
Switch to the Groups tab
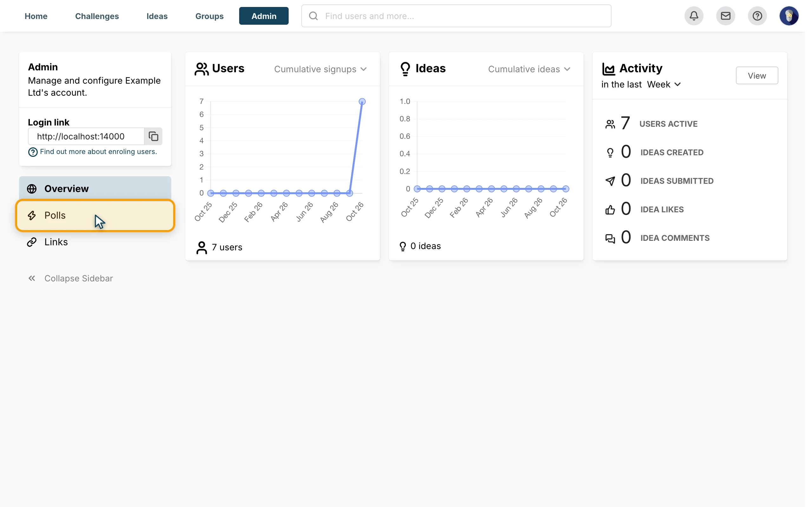[209, 16]
